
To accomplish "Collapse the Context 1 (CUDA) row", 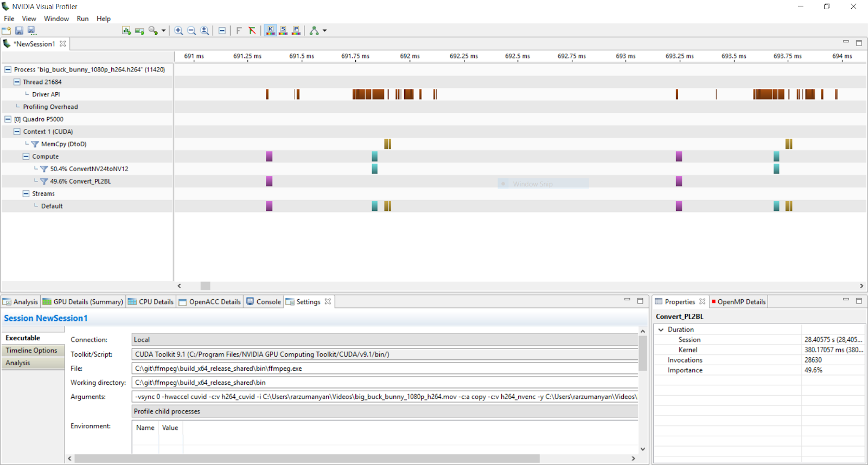I will coord(17,132).
